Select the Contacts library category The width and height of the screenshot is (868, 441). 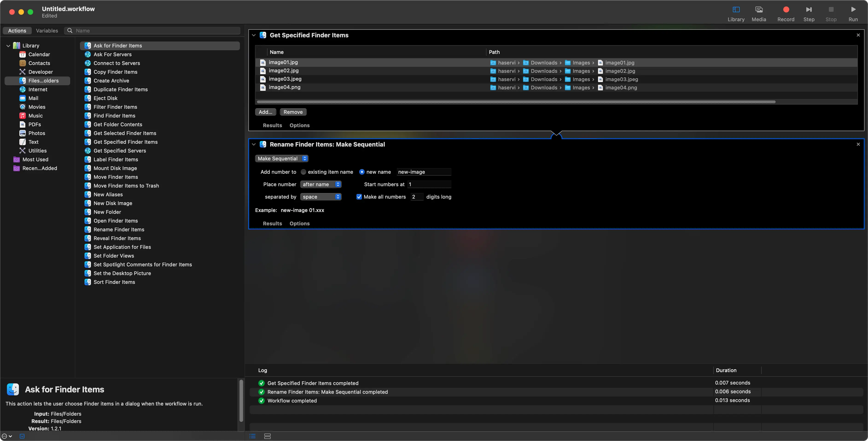pyautogui.click(x=39, y=63)
